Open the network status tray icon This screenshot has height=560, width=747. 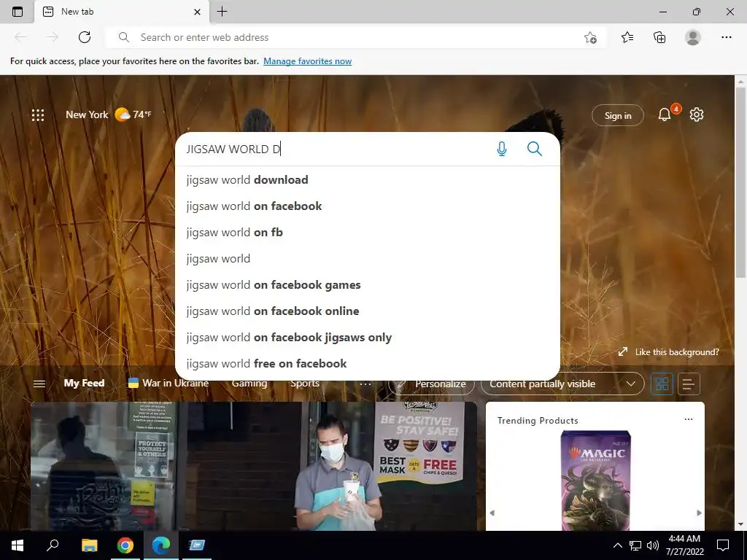pyautogui.click(x=635, y=545)
